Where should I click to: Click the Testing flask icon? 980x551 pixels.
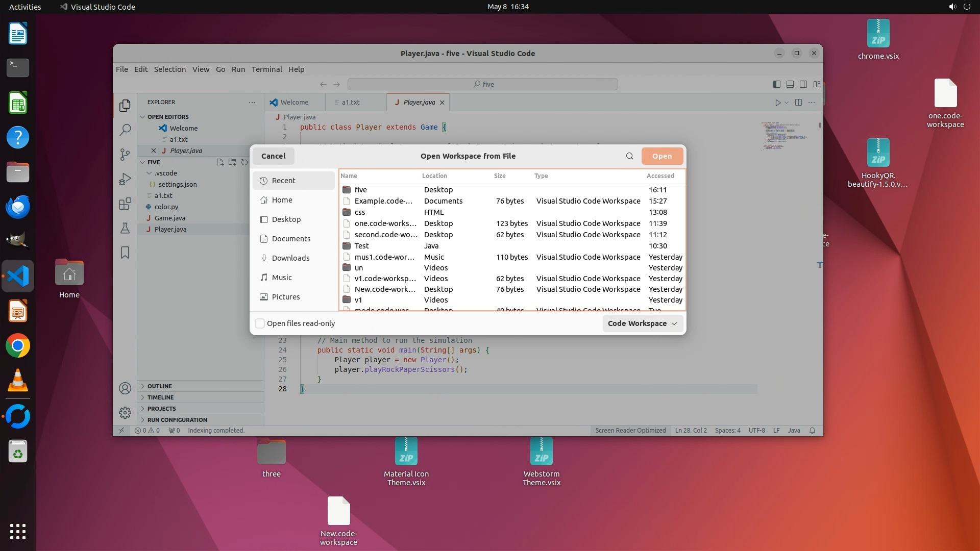pyautogui.click(x=125, y=228)
